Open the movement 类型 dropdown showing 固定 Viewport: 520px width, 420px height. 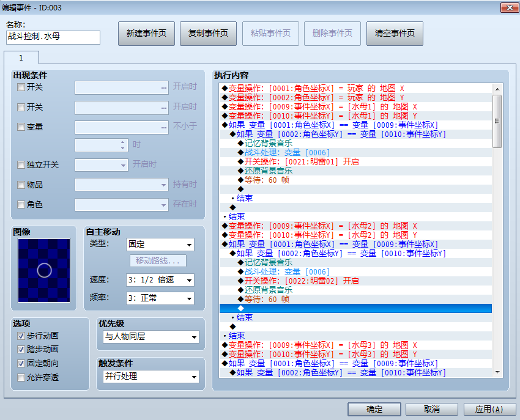(160, 245)
